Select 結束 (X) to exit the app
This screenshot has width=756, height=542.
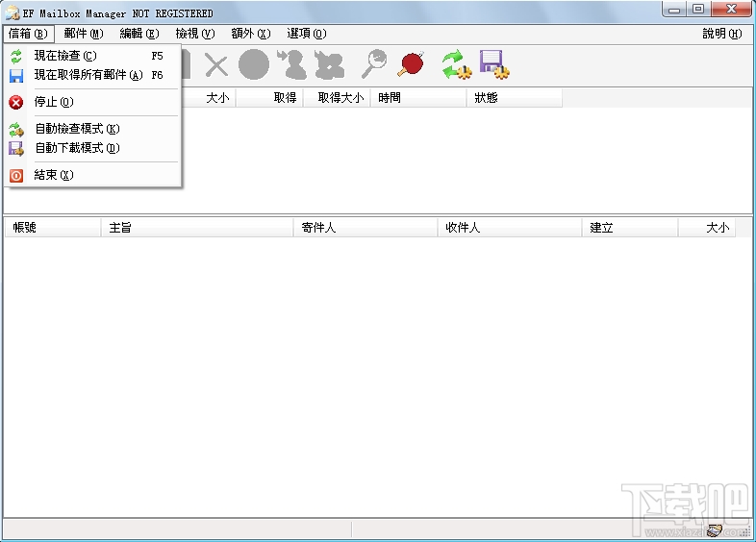[92, 175]
